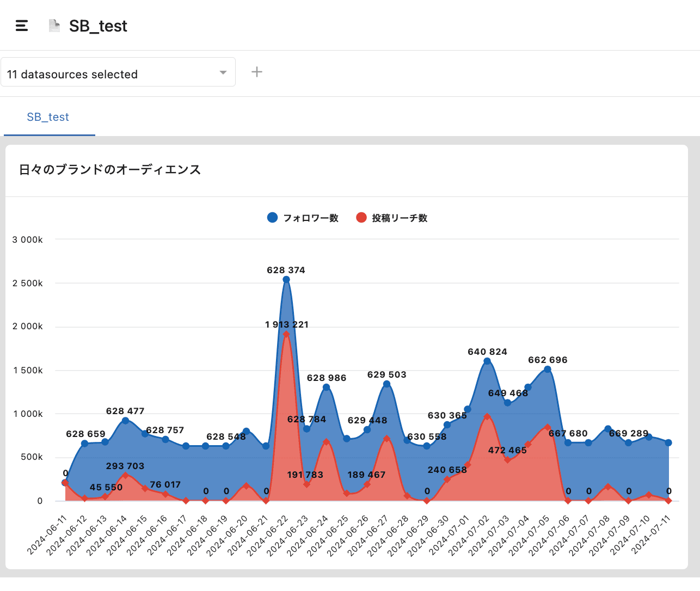Viewport: 700px width, 591px height.
Task: Click the red data point labeled 1 913 221
Action: point(286,334)
